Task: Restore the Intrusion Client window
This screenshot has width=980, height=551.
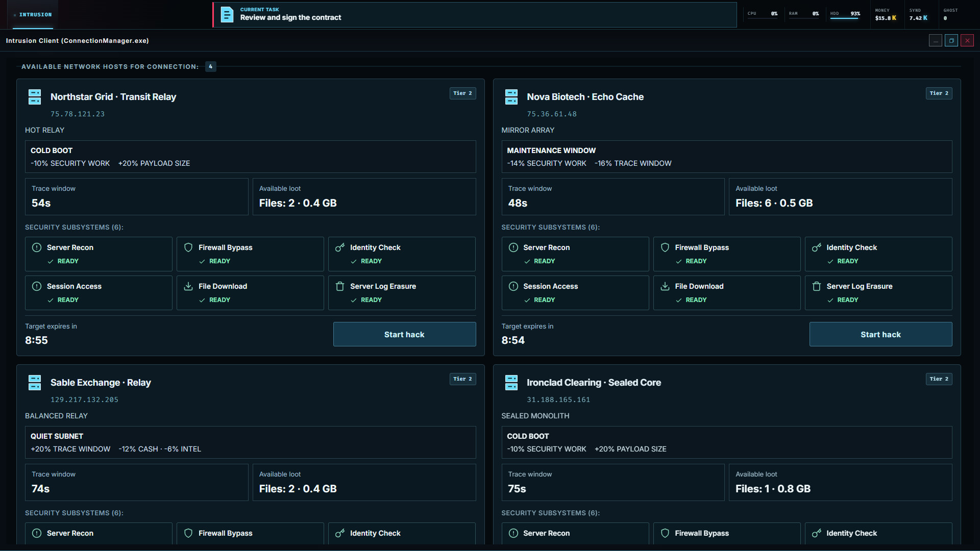Action: 951,40
